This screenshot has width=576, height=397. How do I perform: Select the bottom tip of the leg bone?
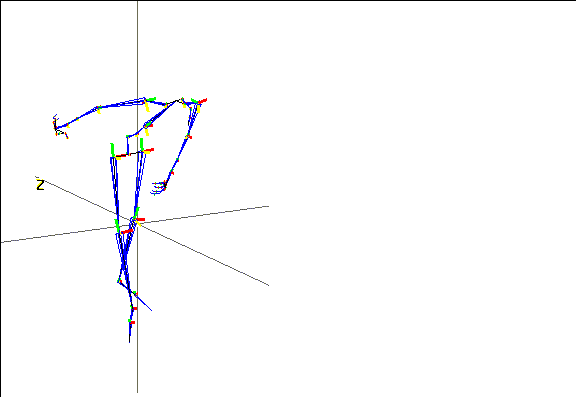coord(129,341)
